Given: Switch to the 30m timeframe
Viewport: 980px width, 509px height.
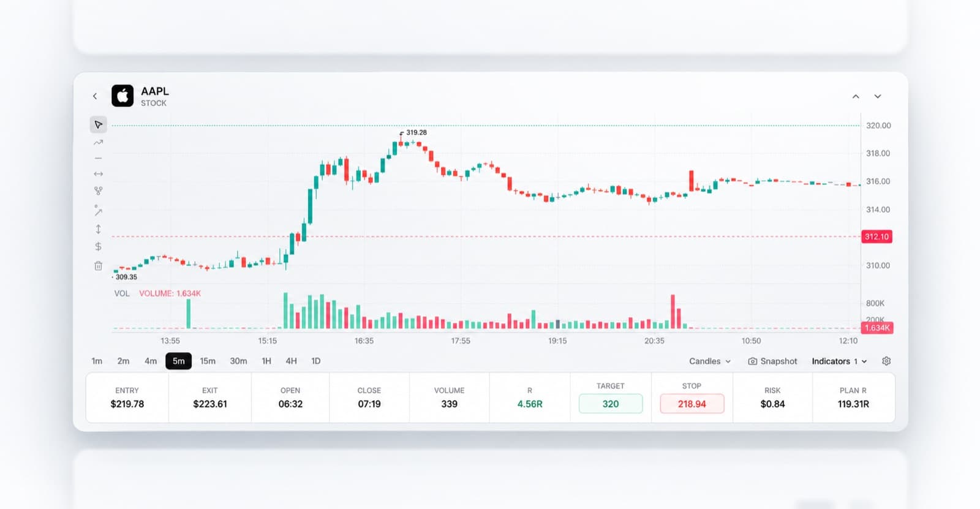Looking at the screenshot, I should coord(238,361).
